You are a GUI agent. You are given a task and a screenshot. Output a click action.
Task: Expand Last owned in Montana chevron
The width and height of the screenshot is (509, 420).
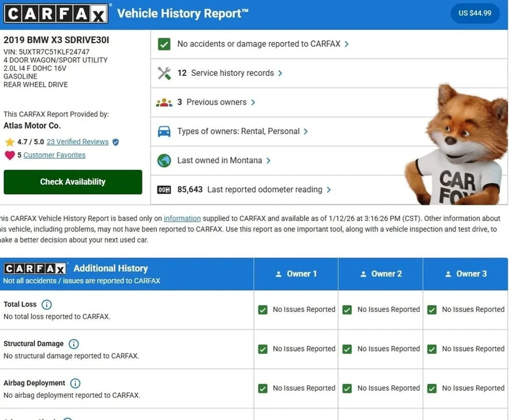[x=268, y=160]
